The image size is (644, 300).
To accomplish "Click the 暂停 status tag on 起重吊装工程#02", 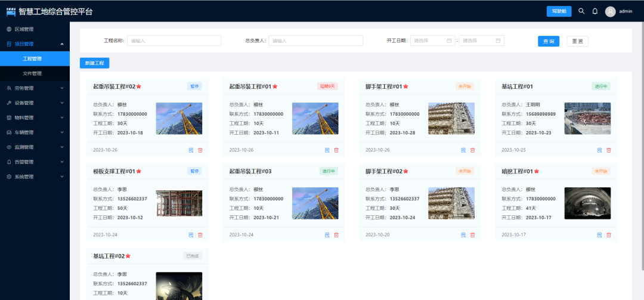I will [x=194, y=86].
